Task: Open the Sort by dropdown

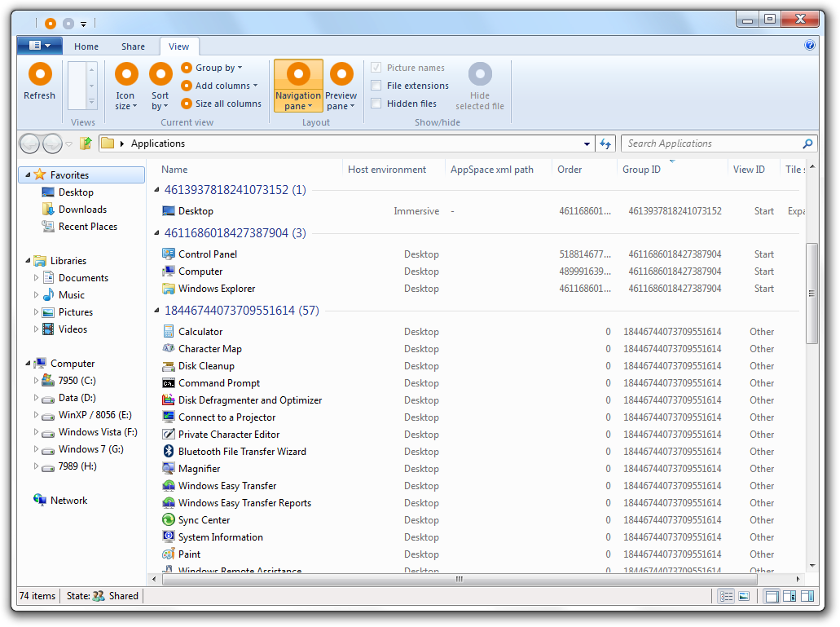Action: click(160, 86)
